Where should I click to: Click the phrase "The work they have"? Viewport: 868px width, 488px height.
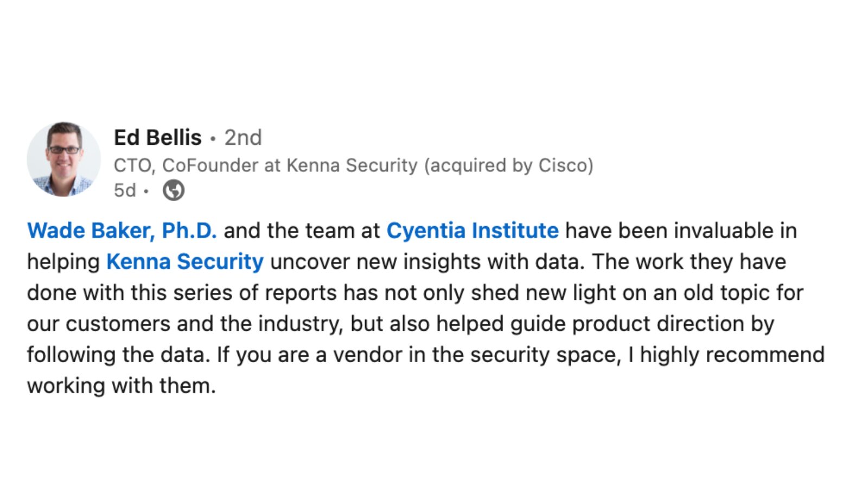point(689,261)
